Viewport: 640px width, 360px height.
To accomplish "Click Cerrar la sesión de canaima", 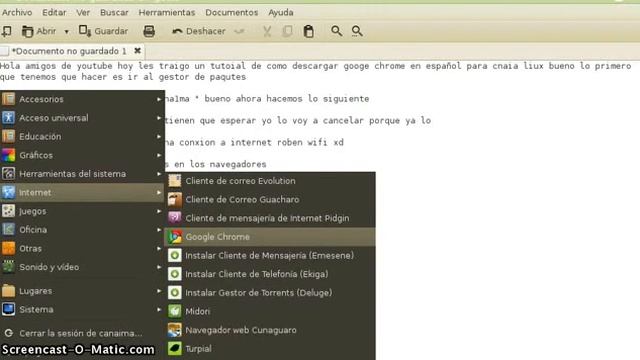I will tap(82, 333).
